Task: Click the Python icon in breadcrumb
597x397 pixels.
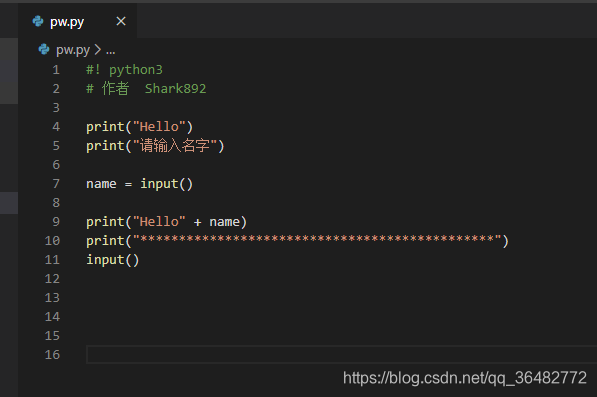Action: 44,49
